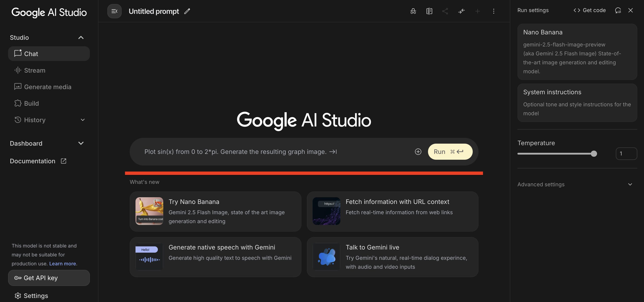This screenshot has width=644, height=302.
Task: Click the collapse arrows toolbar icon
Action: tap(461, 11)
